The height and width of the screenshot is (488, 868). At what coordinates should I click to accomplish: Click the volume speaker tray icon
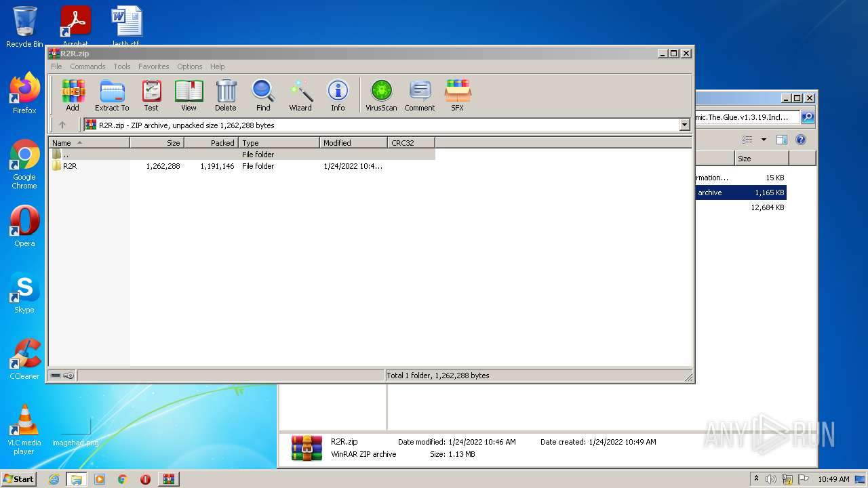[771, 479]
